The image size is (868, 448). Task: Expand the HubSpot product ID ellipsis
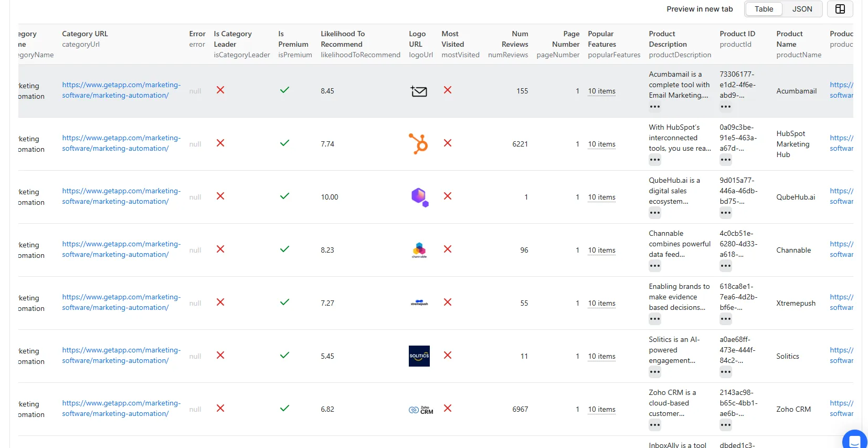(x=725, y=160)
